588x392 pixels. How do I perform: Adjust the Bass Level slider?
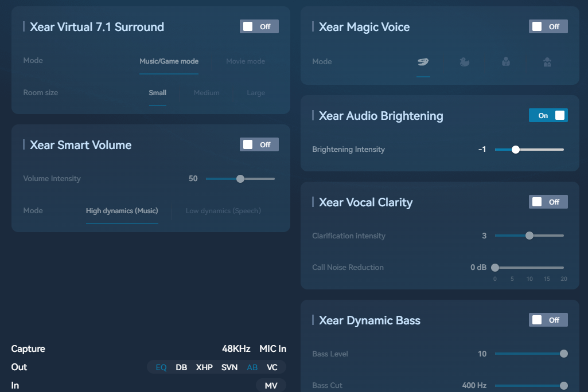click(531, 354)
